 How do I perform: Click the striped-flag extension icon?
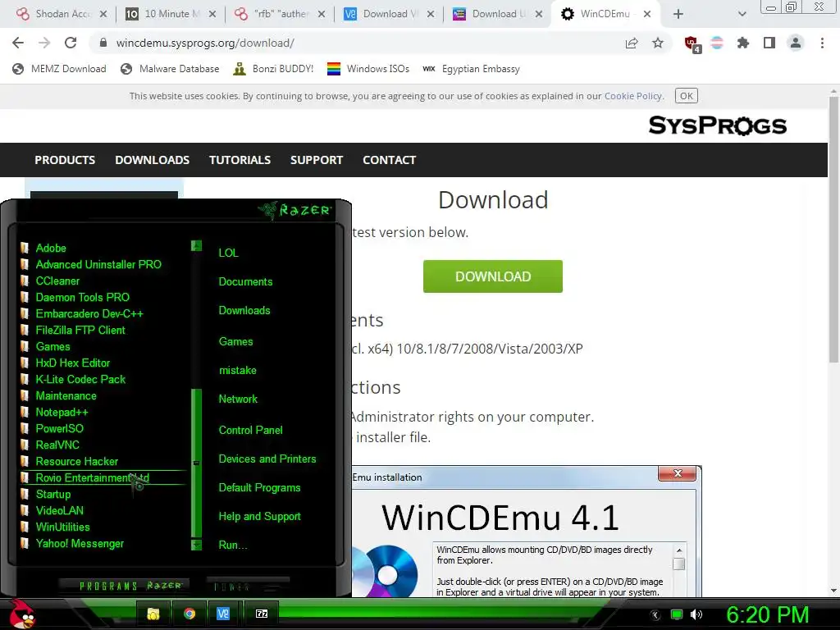point(717,43)
